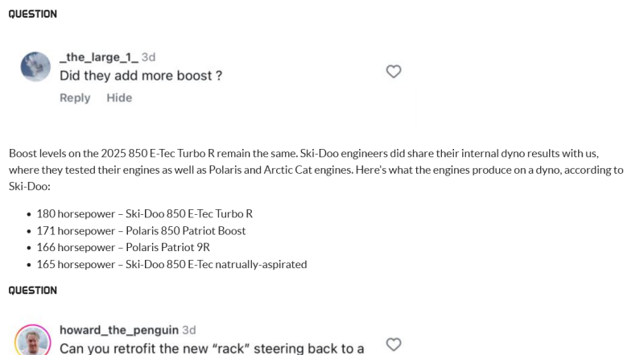
Task: Click the 165 horsepower naturally-aspirated item
Action: (171, 265)
